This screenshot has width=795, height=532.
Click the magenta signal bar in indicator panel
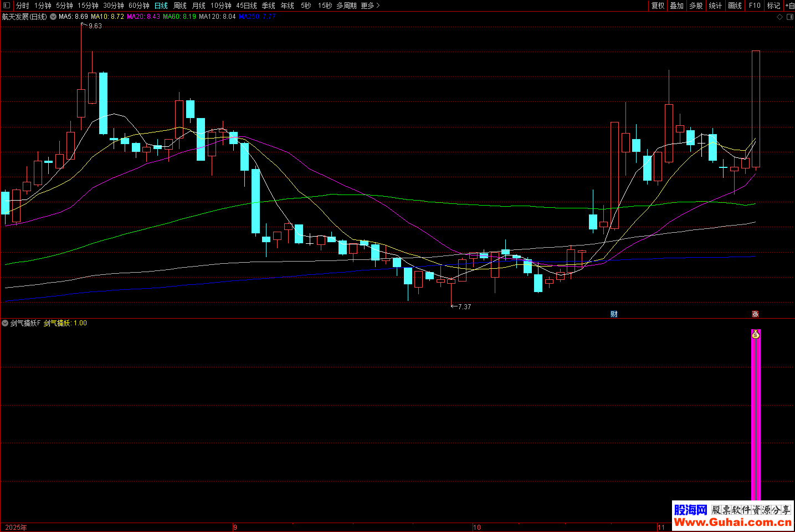(x=756, y=421)
